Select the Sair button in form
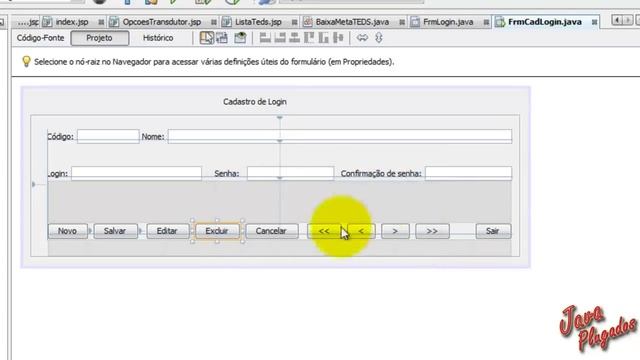Image resolution: width=640 pixels, height=360 pixels. (x=493, y=231)
